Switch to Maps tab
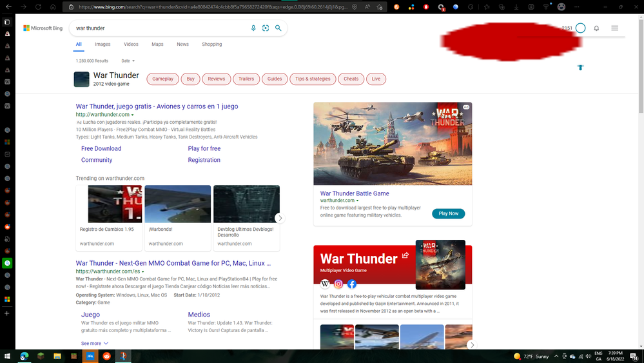Image resolution: width=644 pixels, height=363 pixels. tap(157, 44)
